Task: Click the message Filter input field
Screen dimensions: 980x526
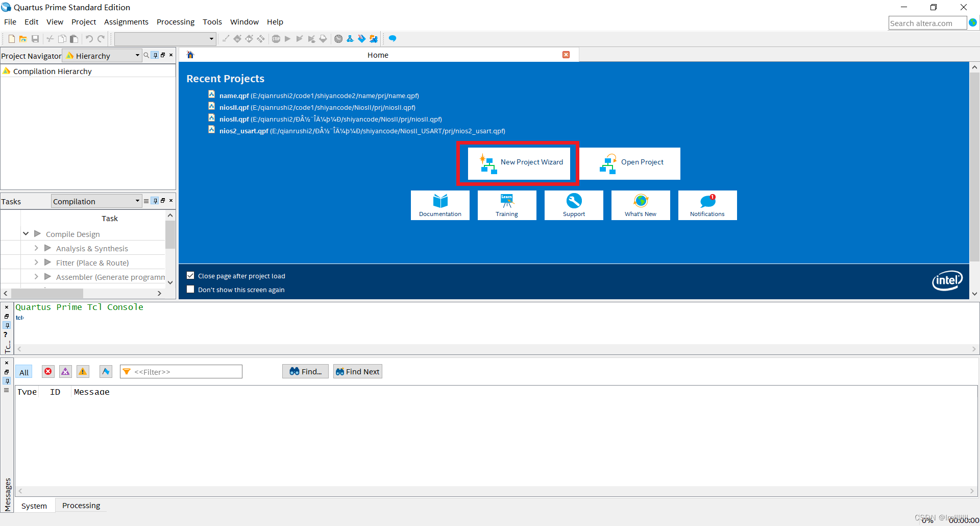Action: 181,372
